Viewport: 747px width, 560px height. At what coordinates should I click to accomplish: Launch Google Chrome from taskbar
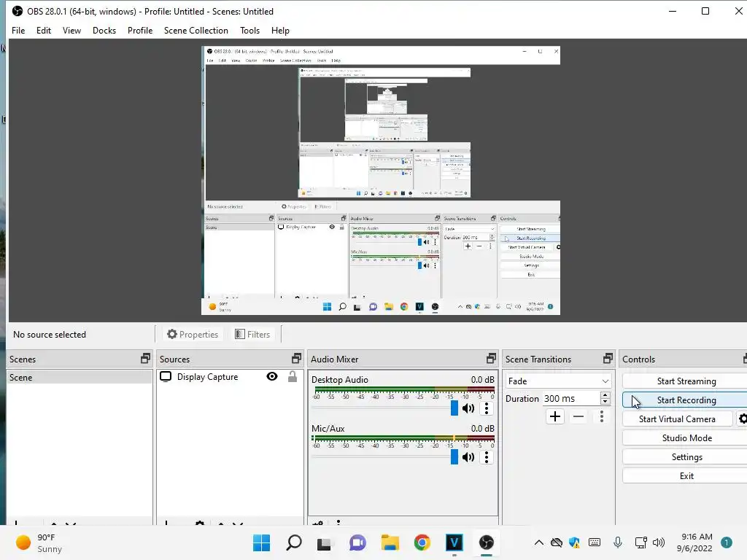click(422, 542)
